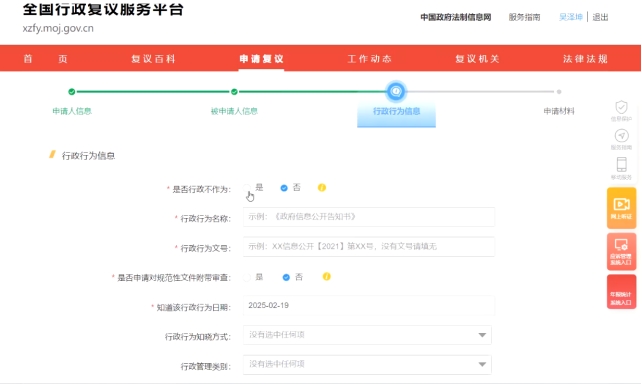Open the 法律法规 nav item
The height and width of the screenshot is (385, 642).
click(x=585, y=59)
